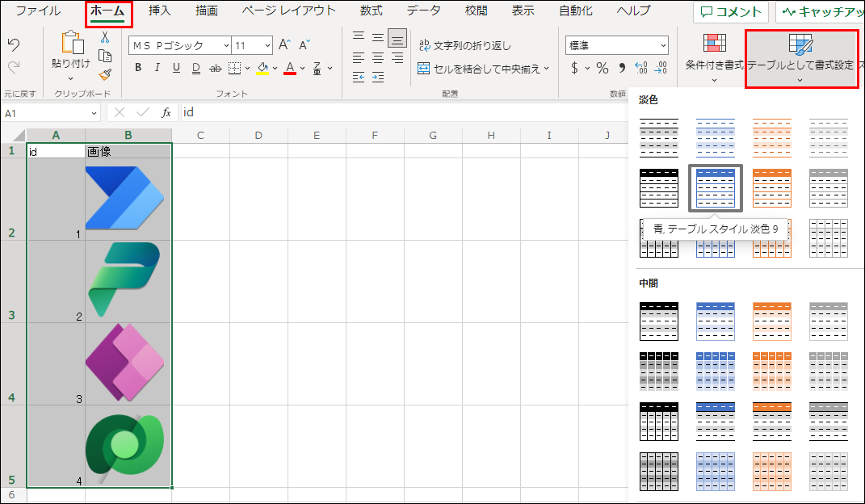Open font color dropdown arrow
865x504 pixels.
(x=302, y=69)
